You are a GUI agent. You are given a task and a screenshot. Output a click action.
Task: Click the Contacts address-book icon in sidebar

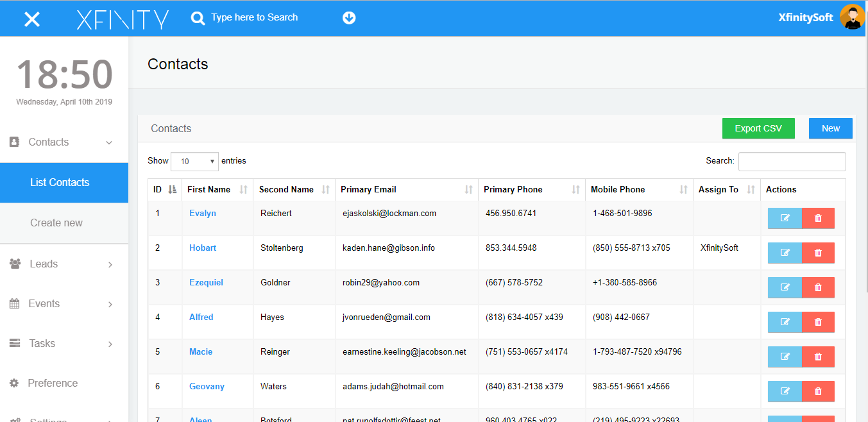[14, 142]
